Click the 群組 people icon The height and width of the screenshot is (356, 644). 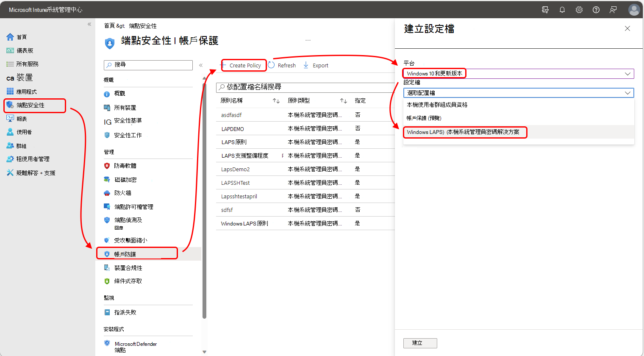[x=10, y=145]
